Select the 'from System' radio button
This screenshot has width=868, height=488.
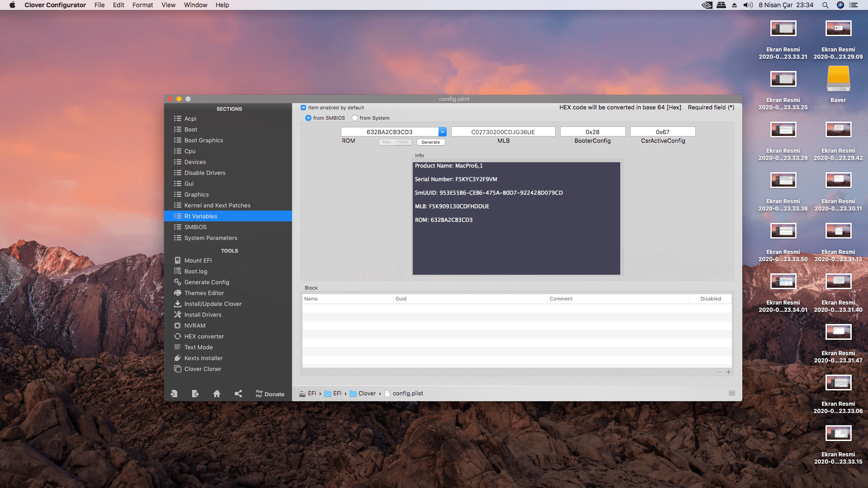point(355,118)
